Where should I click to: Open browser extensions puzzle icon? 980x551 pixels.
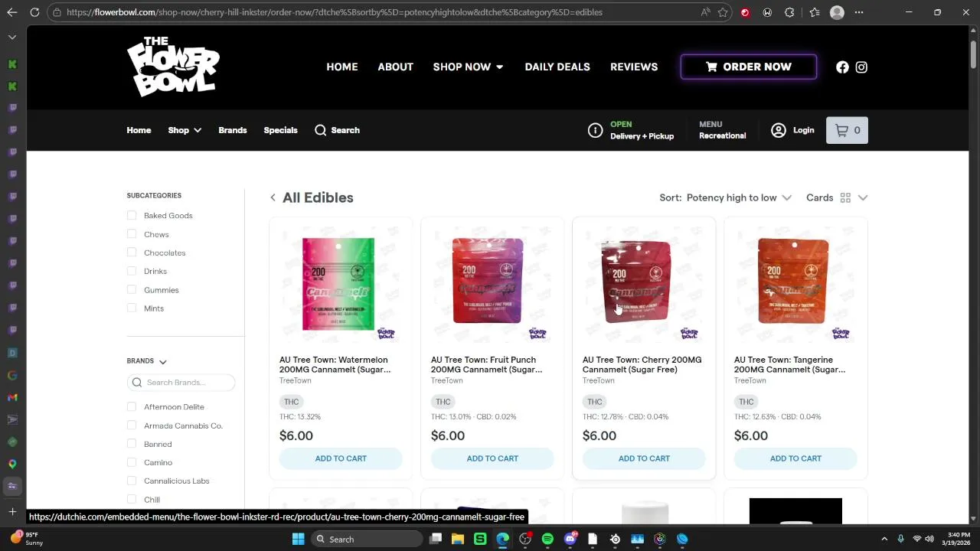click(x=789, y=12)
